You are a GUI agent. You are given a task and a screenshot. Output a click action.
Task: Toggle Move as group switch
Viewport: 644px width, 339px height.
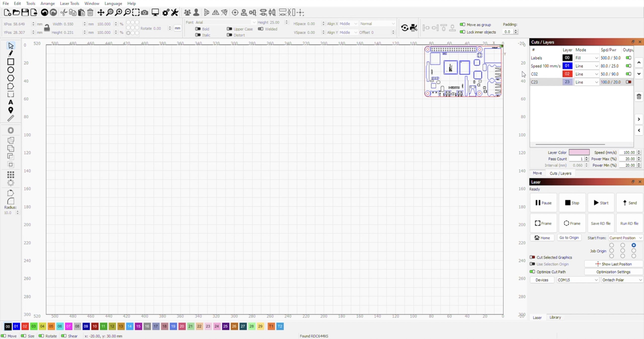[x=462, y=25]
